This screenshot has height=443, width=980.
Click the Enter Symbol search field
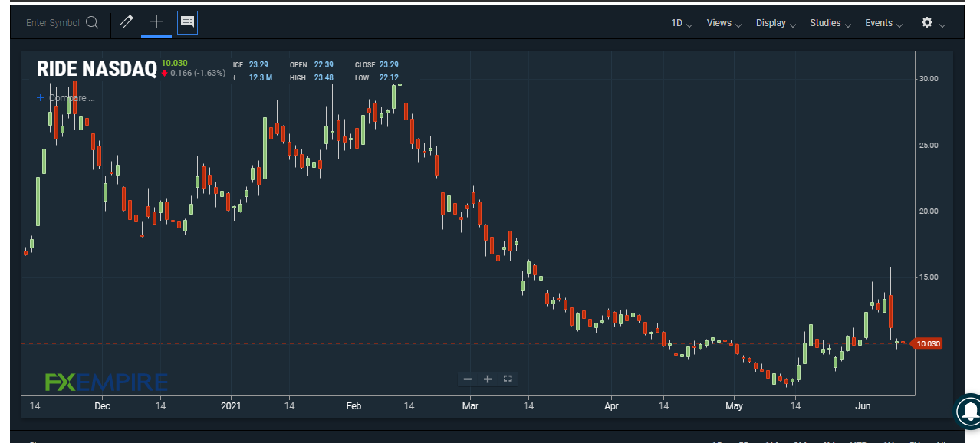(x=53, y=23)
